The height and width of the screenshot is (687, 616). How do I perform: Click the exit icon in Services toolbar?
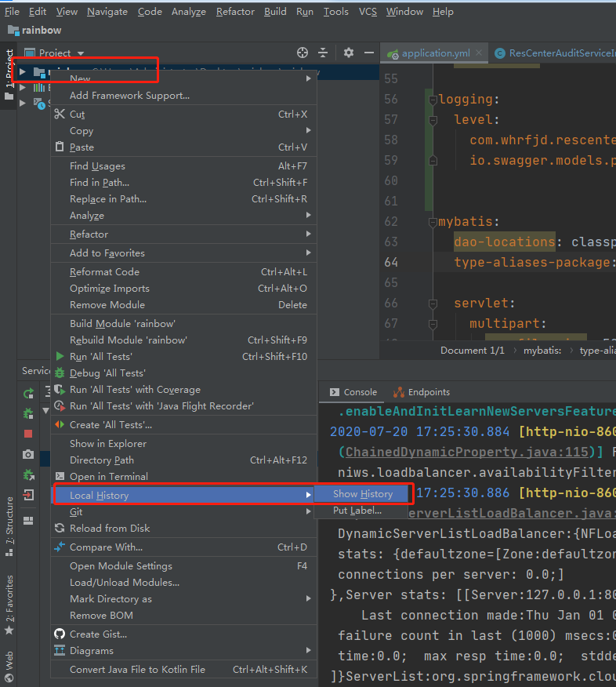coord(28,495)
